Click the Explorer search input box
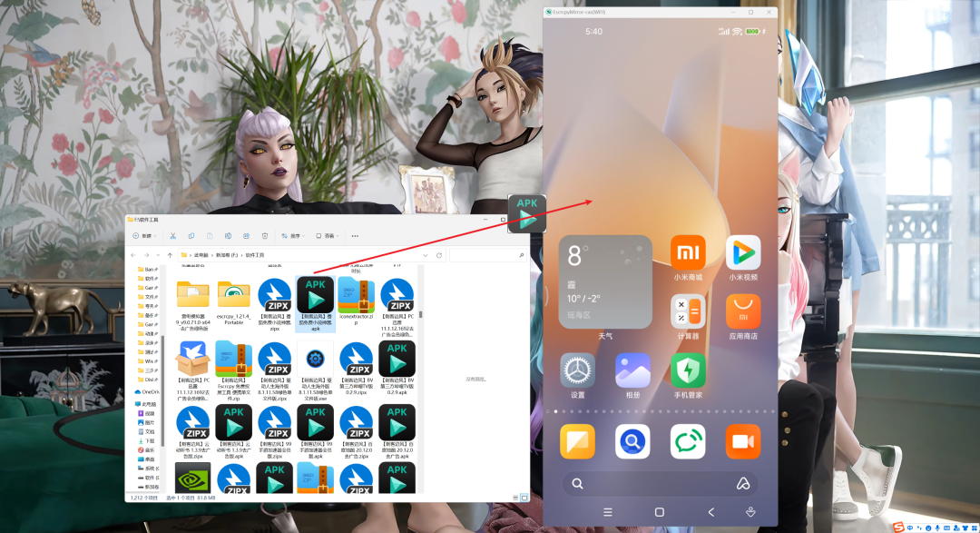The image size is (980, 533). click(x=487, y=255)
